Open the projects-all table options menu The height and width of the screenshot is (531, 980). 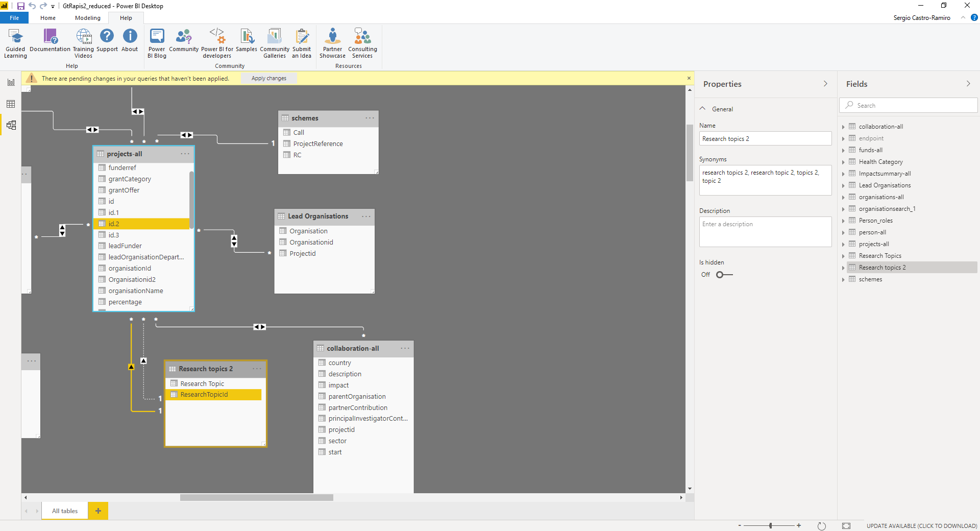pos(185,154)
